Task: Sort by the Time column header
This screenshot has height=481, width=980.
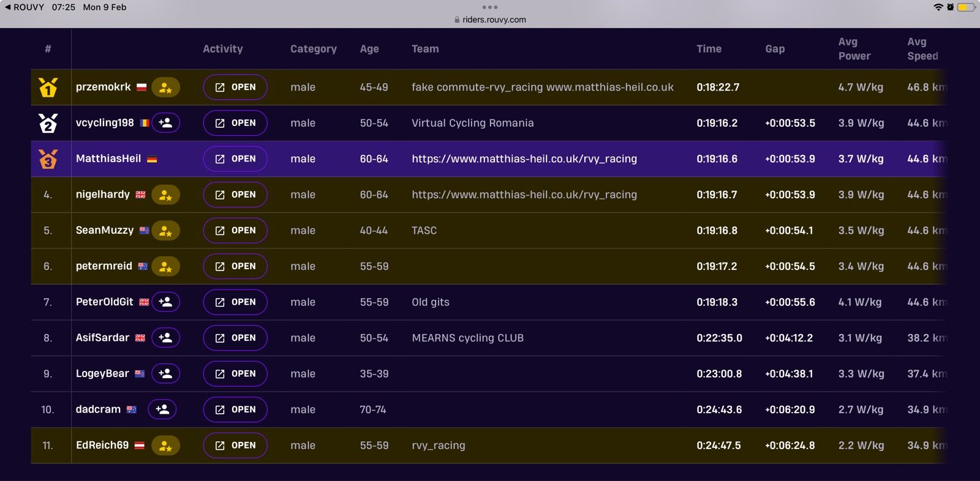Action: (x=709, y=49)
